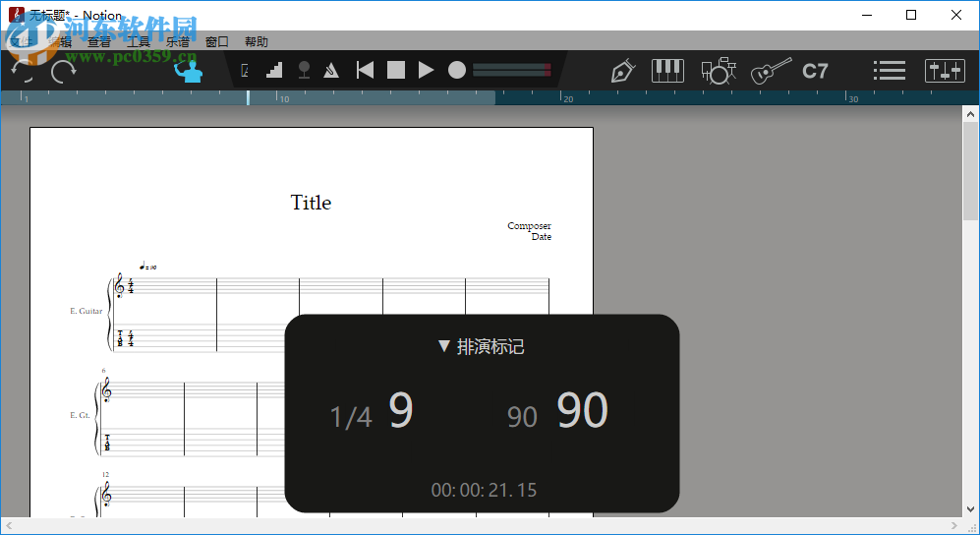Click the treble clef on first staff

(x=119, y=285)
